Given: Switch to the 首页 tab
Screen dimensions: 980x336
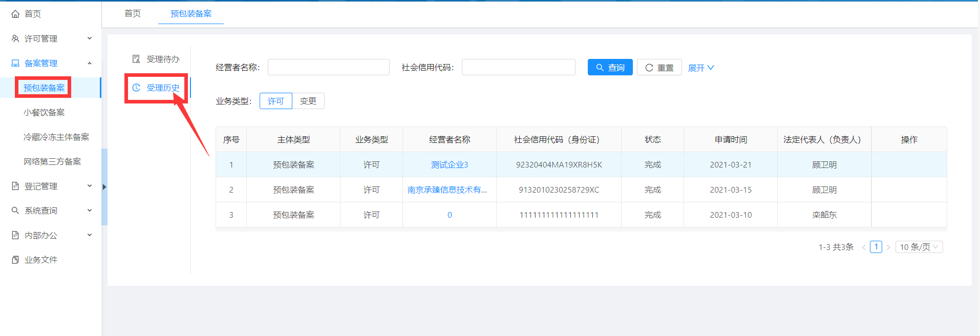Looking at the screenshot, I should [133, 13].
